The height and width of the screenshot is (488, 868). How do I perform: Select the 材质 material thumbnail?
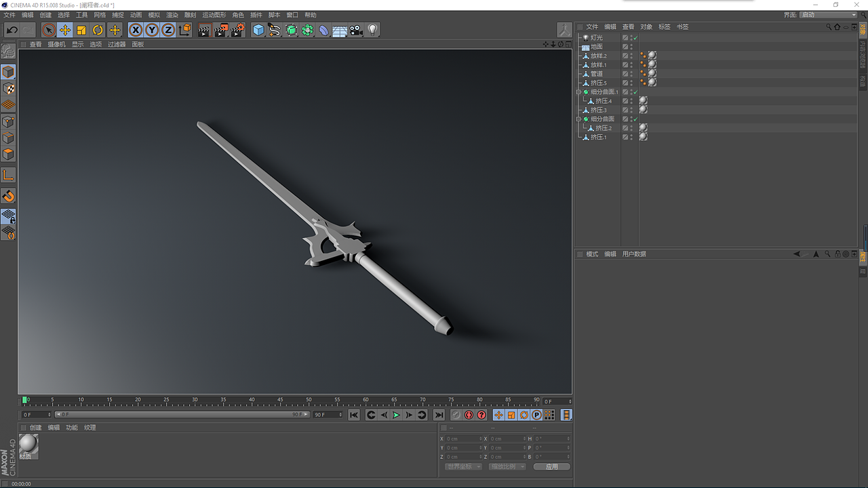click(x=28, y=445)
